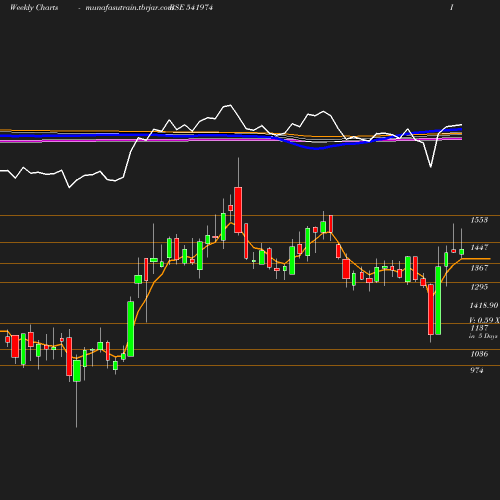Click the 1036 price level label
The width and height of the screenshot is (500, 500).
pos(479,354)
